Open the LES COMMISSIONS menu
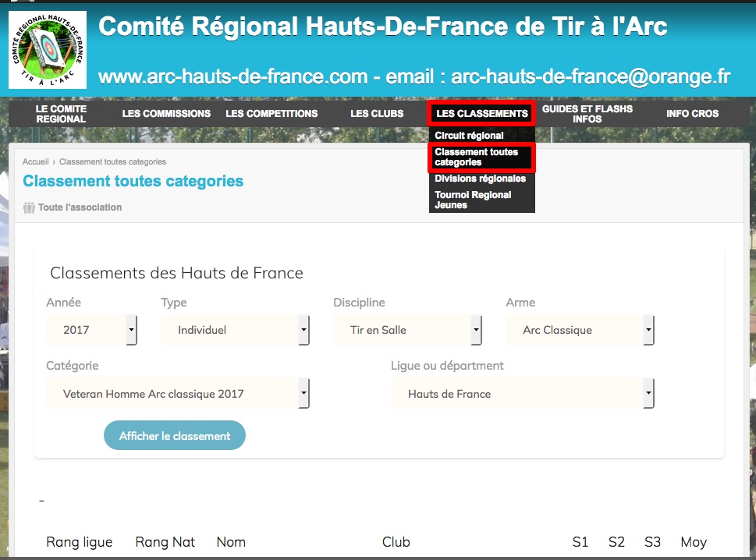 166,114
